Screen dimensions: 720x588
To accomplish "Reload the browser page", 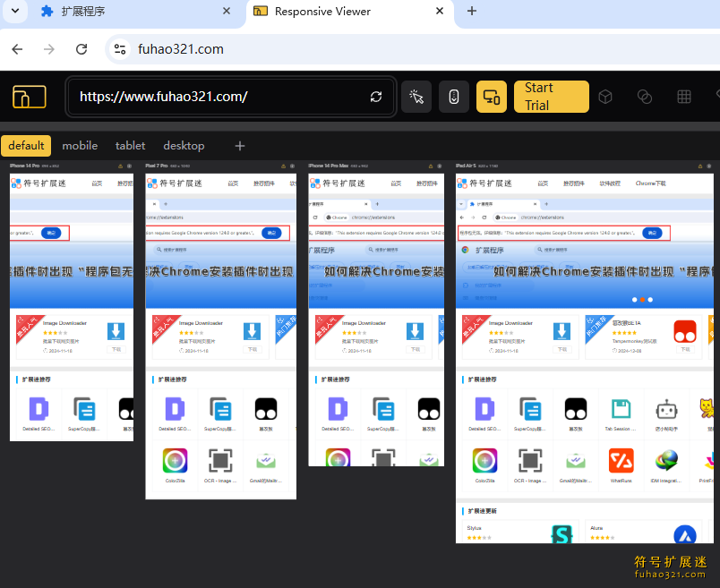I will (x=81, y=49).
